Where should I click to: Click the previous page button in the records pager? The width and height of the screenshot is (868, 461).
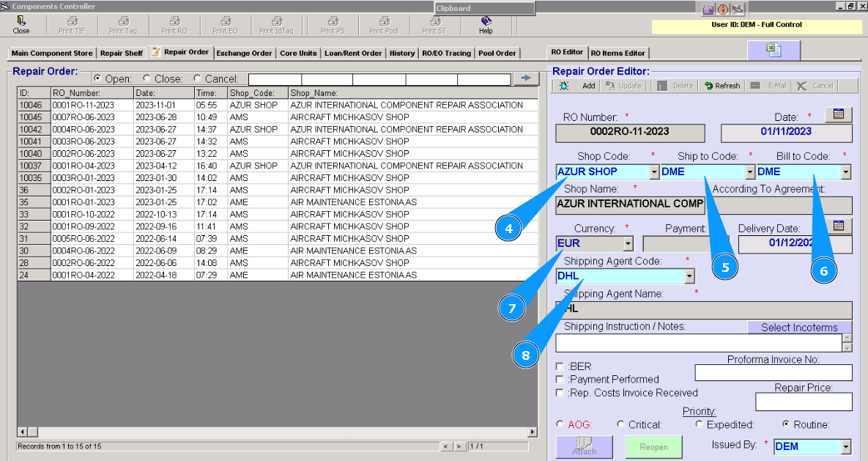(x=445, y=446)
